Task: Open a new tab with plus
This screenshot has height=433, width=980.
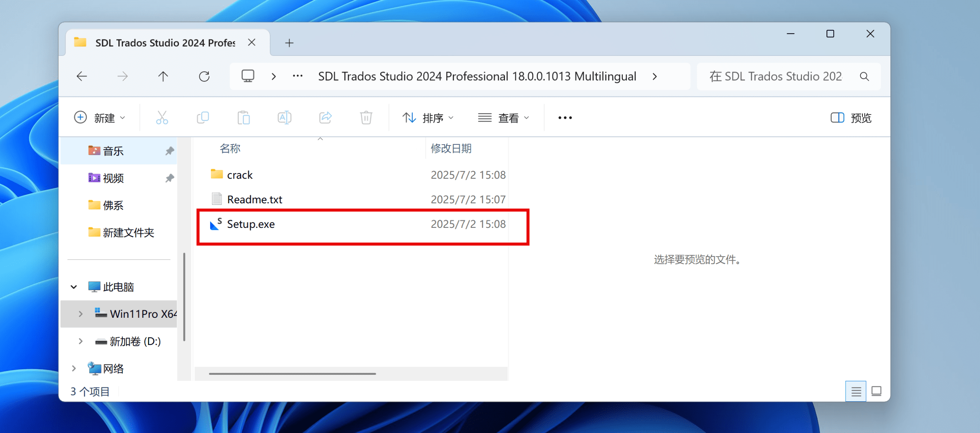Action: [289, 43]
